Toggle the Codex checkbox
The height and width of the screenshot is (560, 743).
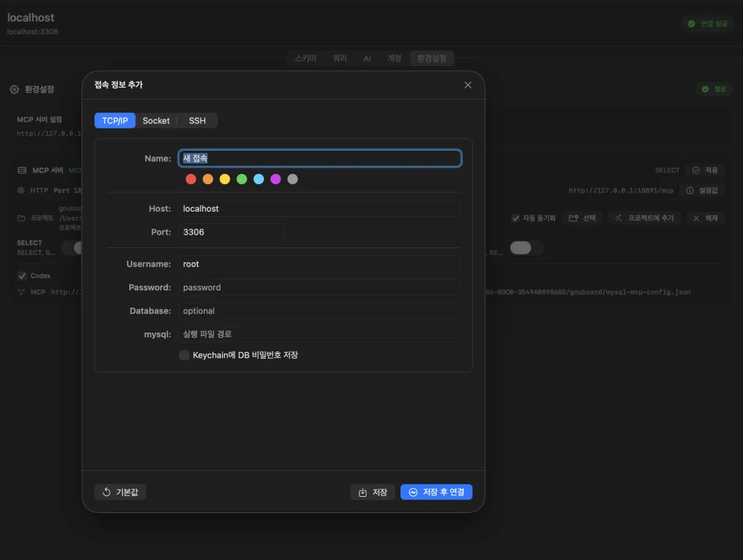(22, 276)
